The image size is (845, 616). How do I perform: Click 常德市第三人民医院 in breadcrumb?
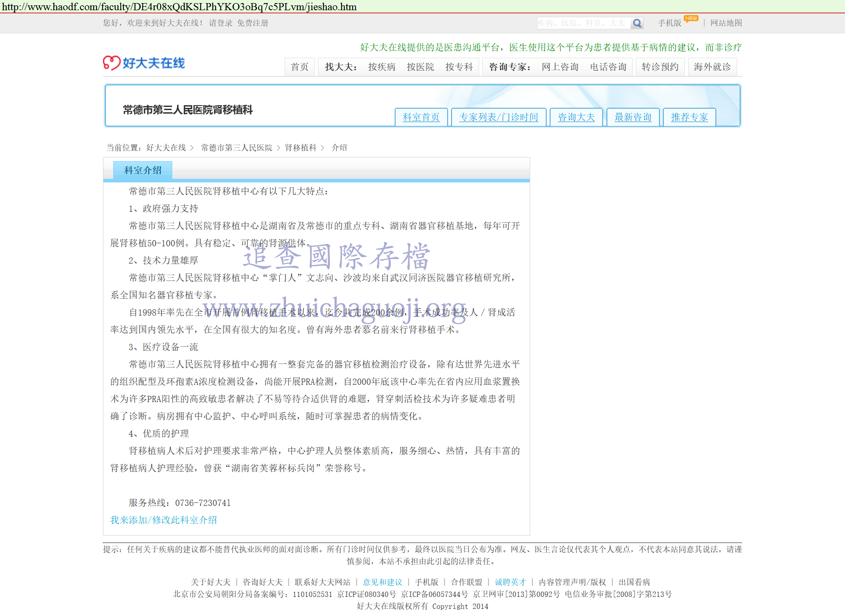coord(236,148)
